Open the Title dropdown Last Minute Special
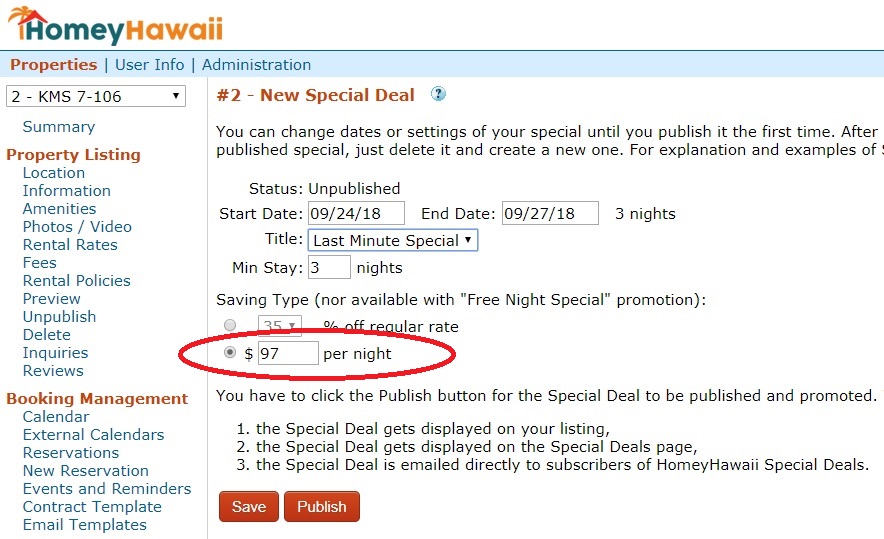This screenshot has height=539, width=884. [x=392, y=240]
